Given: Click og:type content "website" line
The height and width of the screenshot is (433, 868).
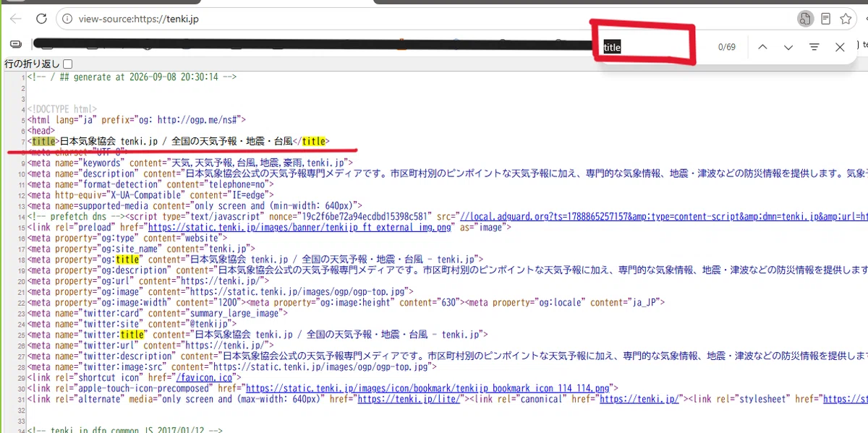Looking at the screenshot, I should tap(128, 238).
